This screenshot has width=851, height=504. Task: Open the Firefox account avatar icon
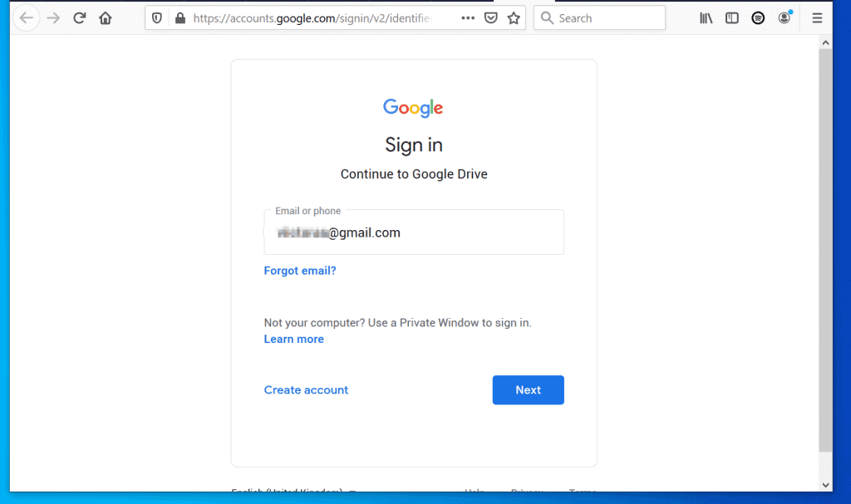[x=785, y=17]
